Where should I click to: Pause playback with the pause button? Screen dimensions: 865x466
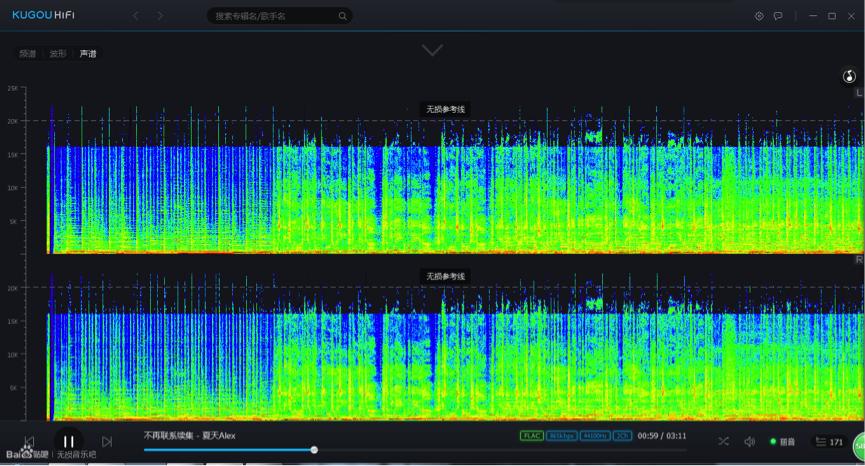68,441
